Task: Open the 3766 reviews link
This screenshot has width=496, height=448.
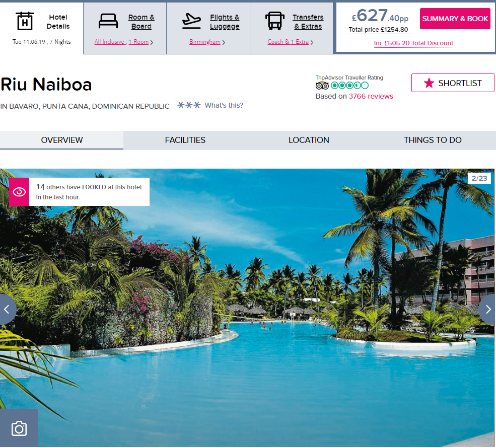Action: pyautogui.click(x=371, y=96)
